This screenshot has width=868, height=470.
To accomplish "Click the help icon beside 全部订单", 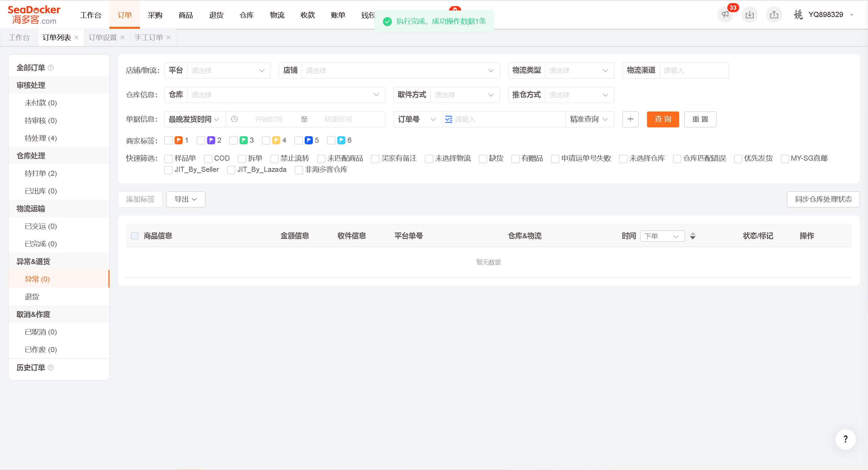I will click(51, 68).
